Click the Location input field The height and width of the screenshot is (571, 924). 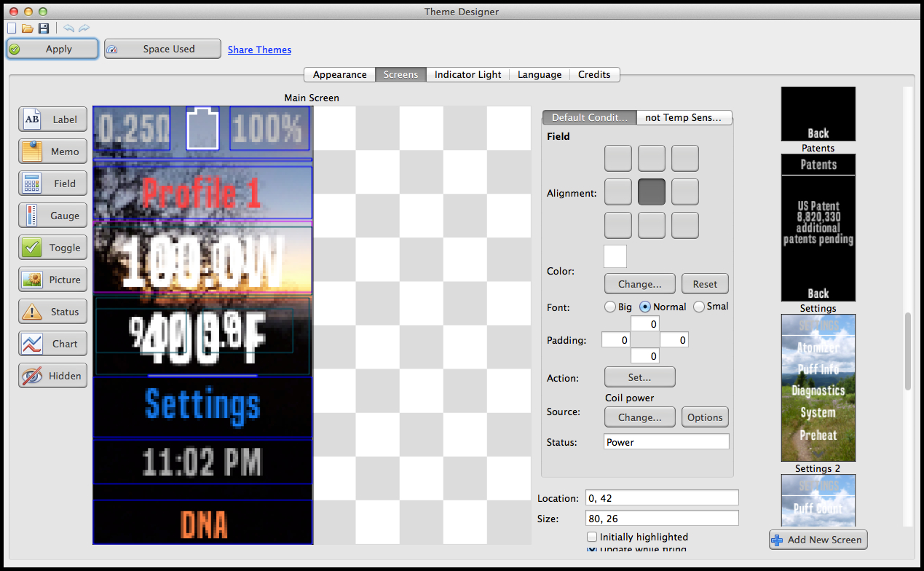pos(661,498)
